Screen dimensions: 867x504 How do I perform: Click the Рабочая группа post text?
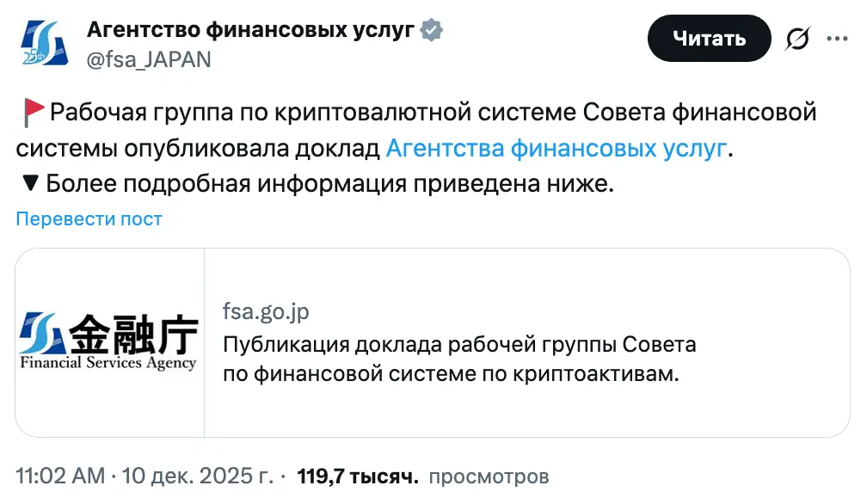tap(430, 112)
